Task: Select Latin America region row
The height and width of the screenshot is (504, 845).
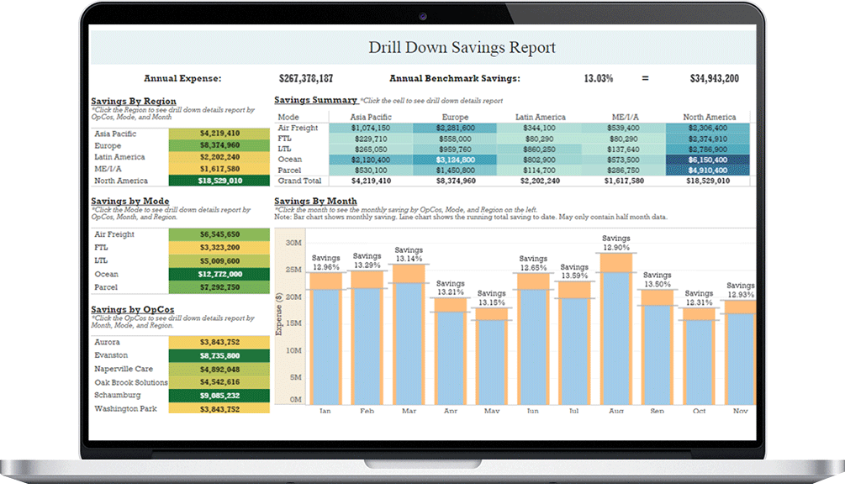Action: [181, 157]
